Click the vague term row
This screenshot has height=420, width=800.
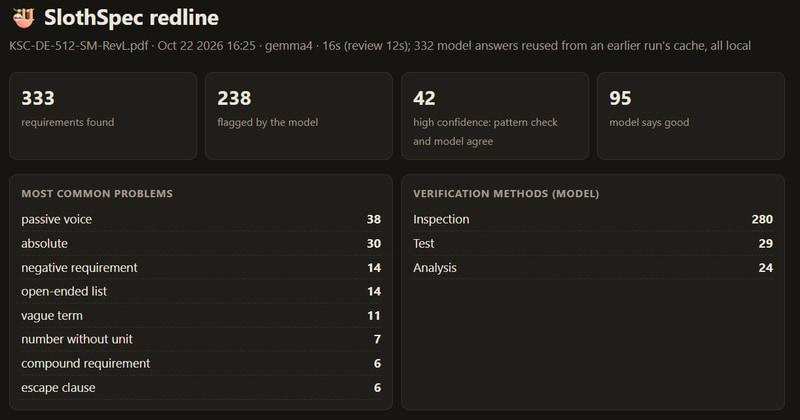[x=201, y=315]
